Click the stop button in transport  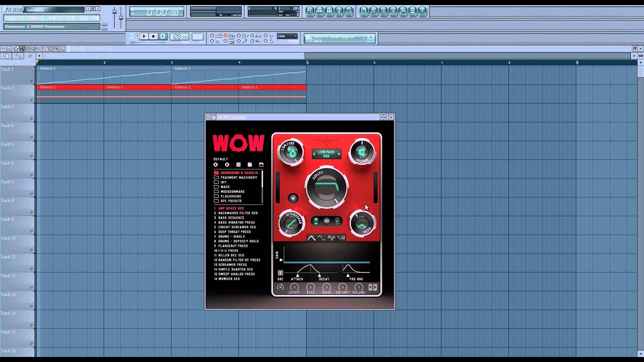153,36
